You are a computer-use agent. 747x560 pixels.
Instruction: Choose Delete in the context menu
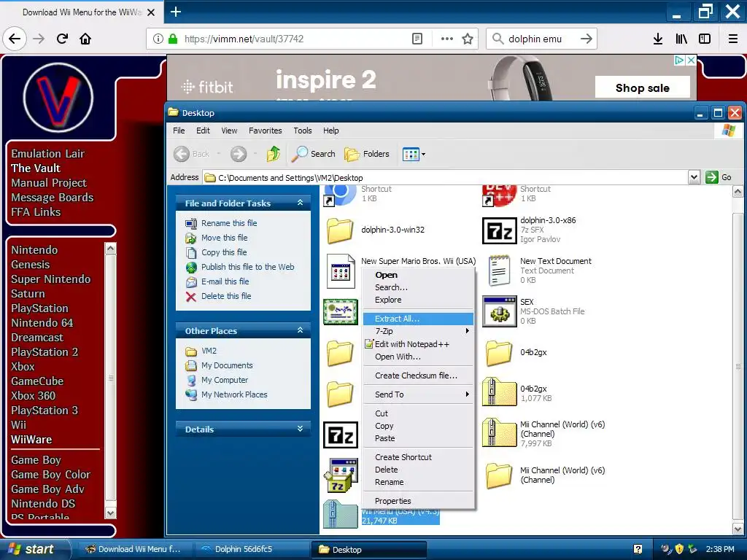tap(418, 470)
